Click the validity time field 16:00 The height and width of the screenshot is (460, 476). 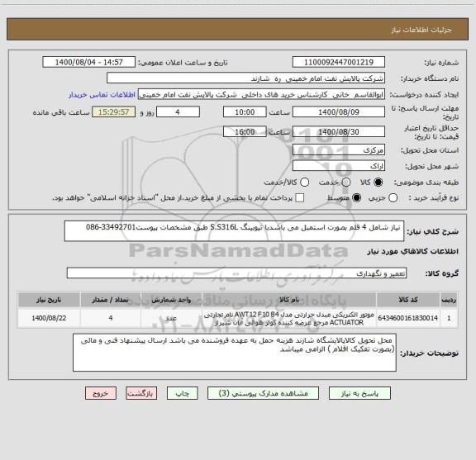point(245,131)
